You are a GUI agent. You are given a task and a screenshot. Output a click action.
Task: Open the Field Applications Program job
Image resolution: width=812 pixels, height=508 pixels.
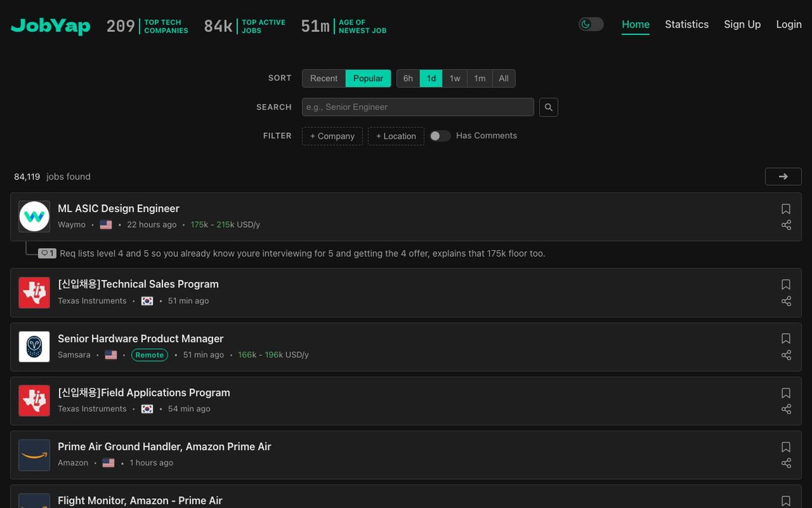(x=144, y=392)
